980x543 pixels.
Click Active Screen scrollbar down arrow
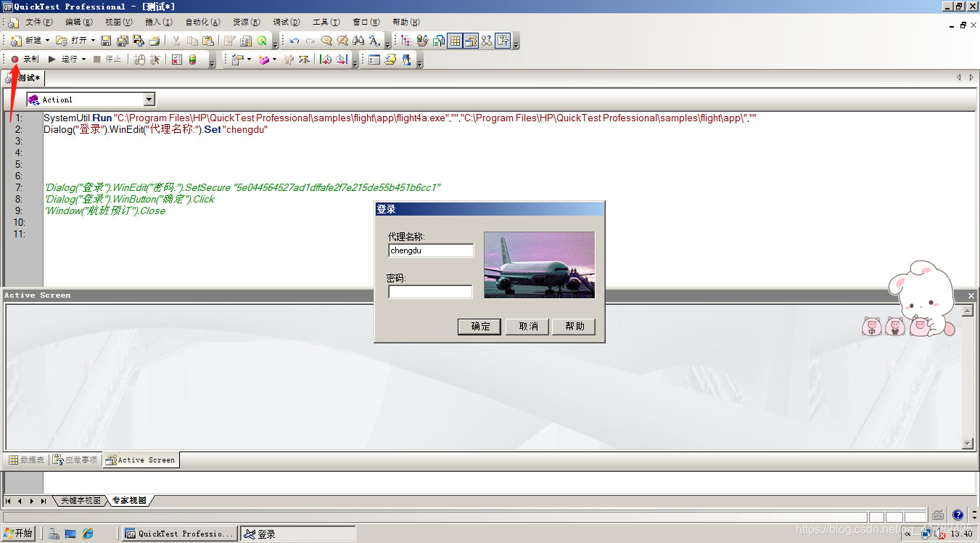click(967, 444)
